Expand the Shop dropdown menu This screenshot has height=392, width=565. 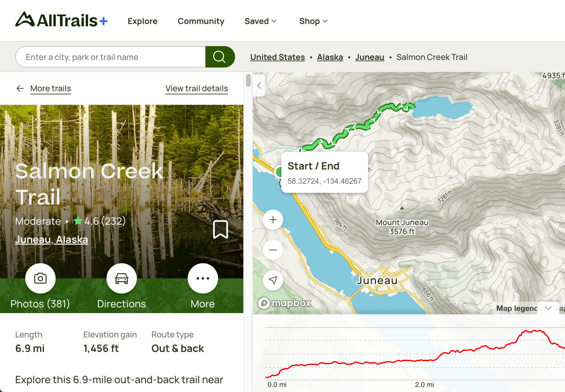(x=313, y=21)
